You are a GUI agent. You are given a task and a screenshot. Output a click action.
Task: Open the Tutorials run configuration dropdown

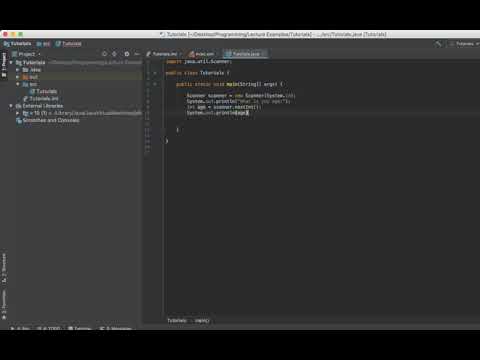click(x=464, y=44)
